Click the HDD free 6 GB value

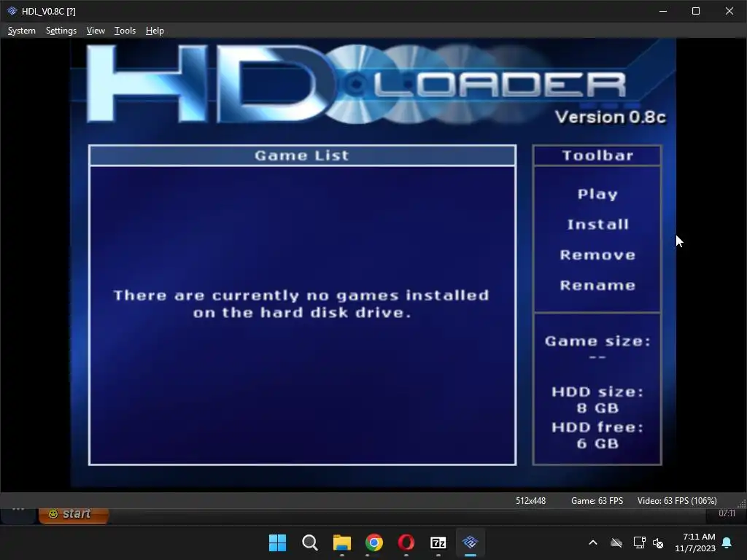coord(597,443)
